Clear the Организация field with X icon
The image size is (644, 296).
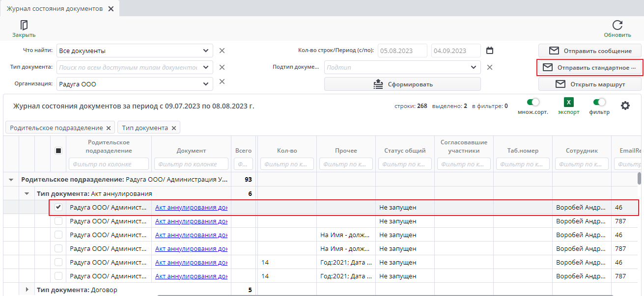point(222,82)
